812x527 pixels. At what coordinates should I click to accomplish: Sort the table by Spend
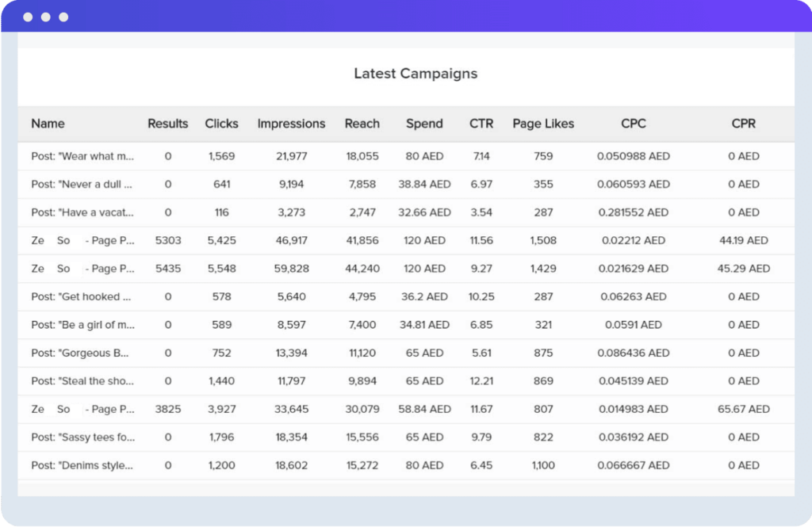pyautogui.click(x=424, y=124)
